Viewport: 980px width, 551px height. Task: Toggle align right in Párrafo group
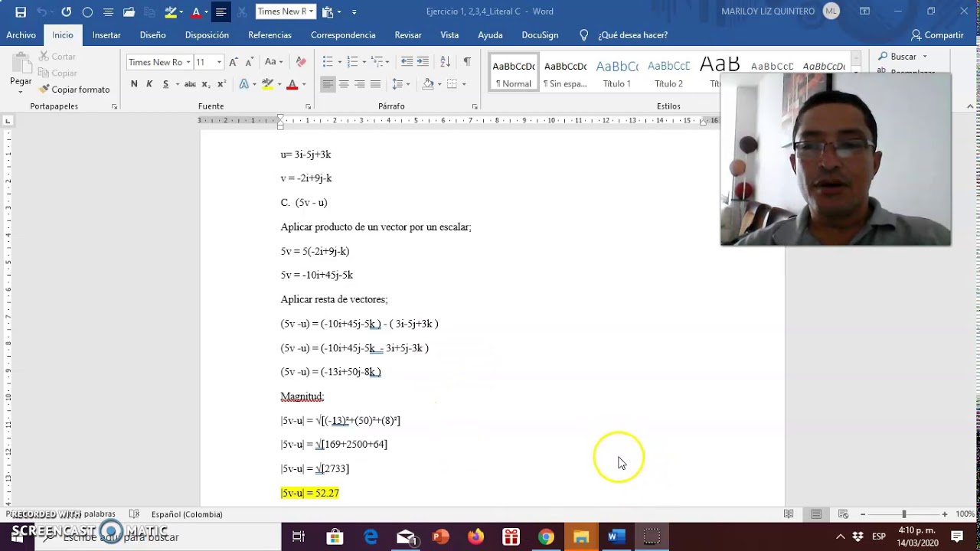(360, 84)
